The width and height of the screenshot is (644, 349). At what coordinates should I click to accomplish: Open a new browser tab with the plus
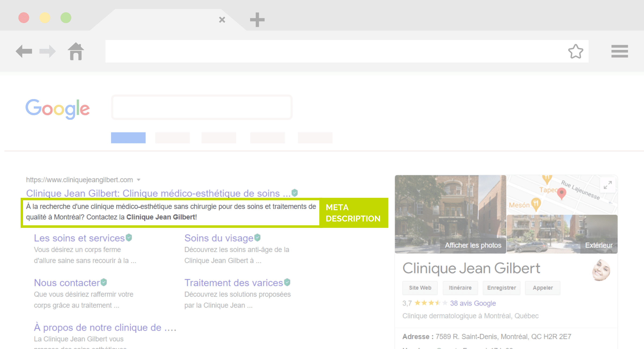click(257, 19)
